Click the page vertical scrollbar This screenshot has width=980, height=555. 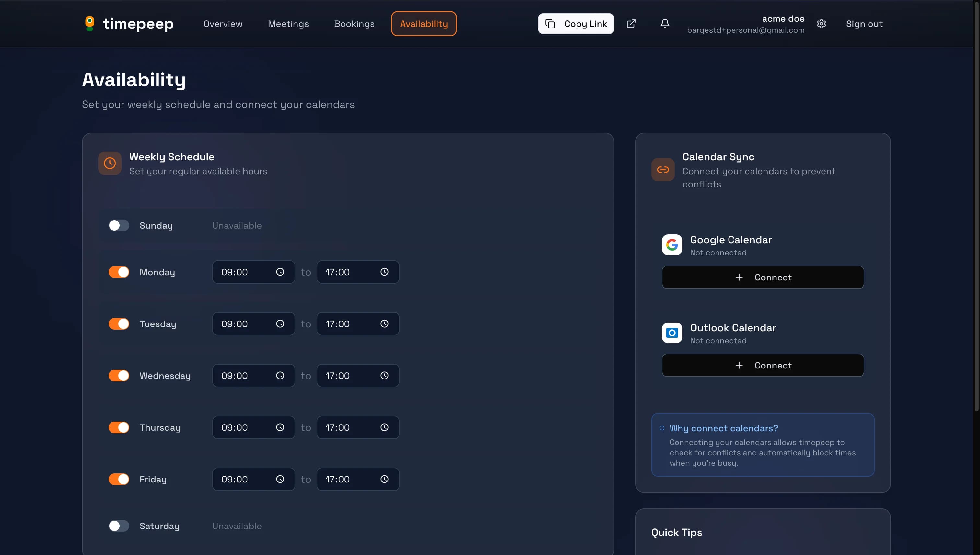click(x=976, y=206)
